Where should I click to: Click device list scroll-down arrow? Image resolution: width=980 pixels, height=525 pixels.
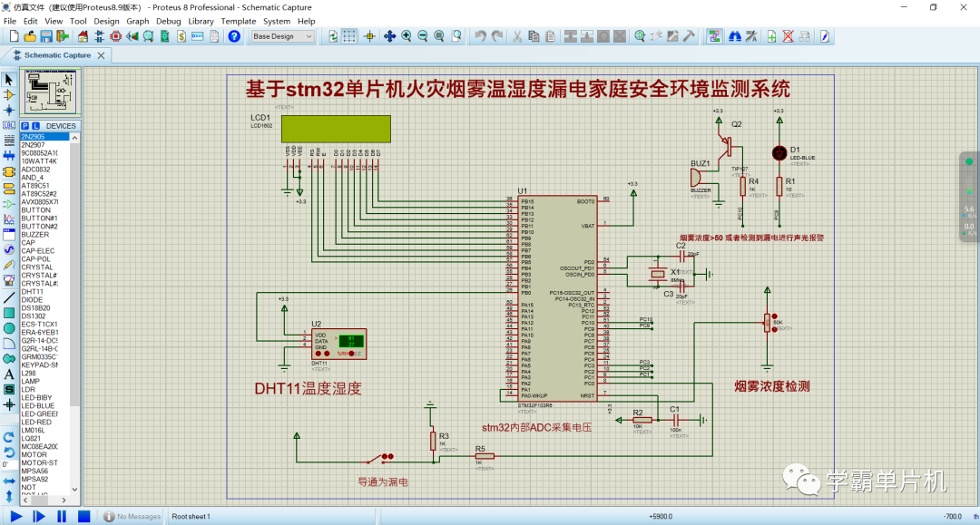[74, 490]
